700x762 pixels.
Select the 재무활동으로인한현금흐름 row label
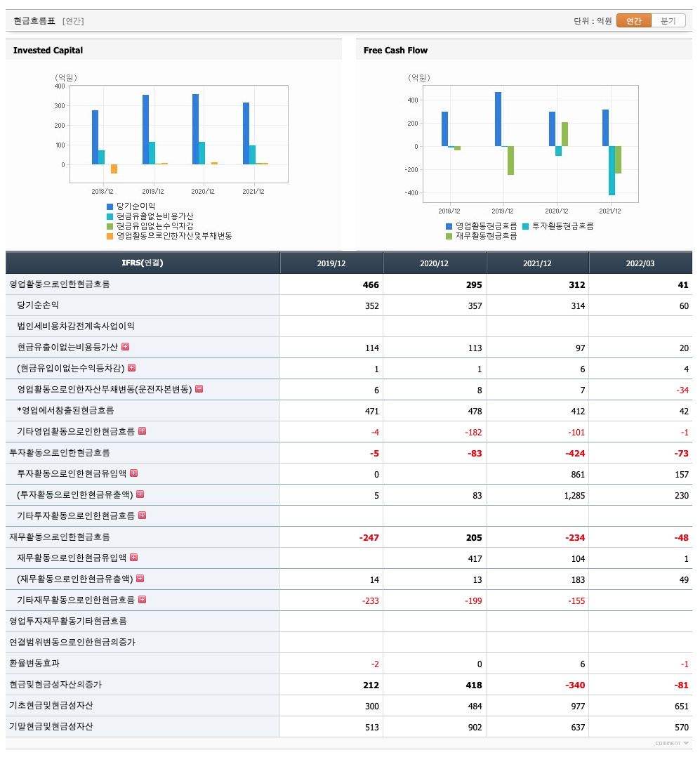(x=60, y=537)
